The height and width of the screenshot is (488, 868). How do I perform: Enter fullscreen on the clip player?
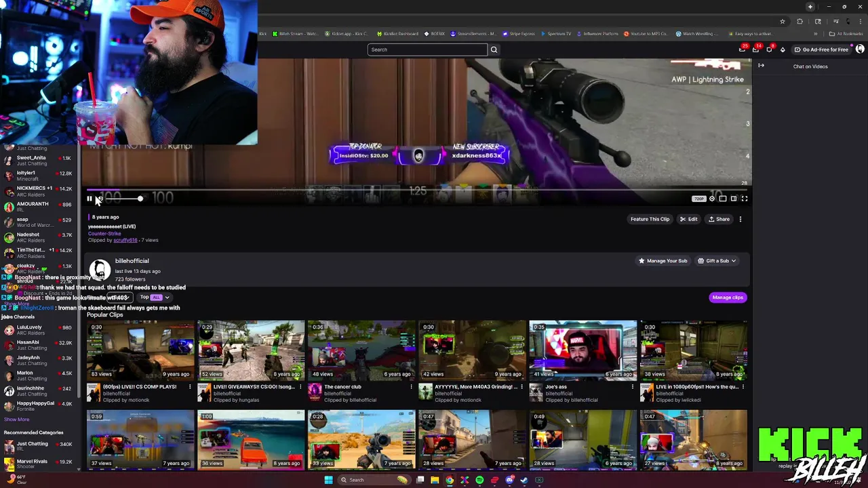coord(744,199)
